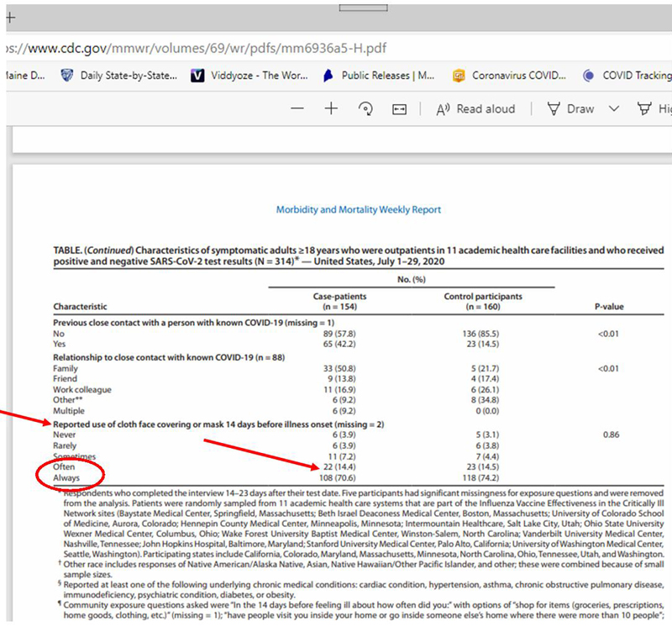Click the '33 (50.8)' Family cell

click(339, 368)
